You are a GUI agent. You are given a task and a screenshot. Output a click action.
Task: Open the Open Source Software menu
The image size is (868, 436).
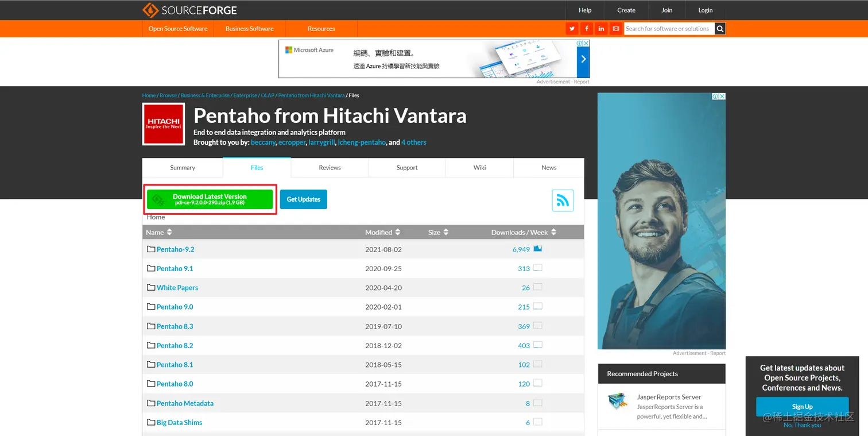tap(178, 29)
